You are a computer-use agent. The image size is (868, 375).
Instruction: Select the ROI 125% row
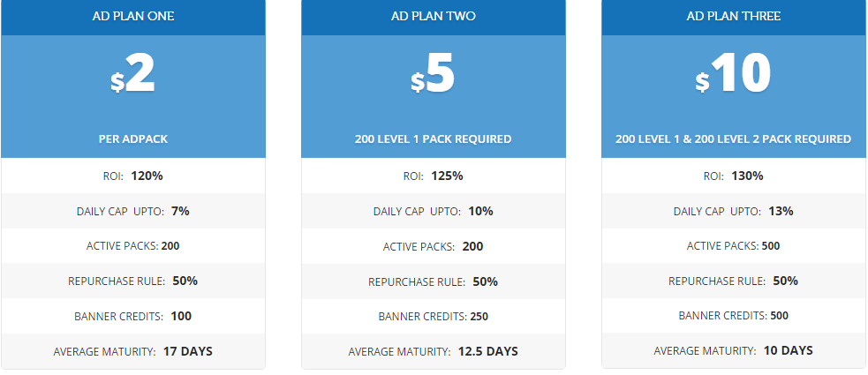tap(433, 176)
